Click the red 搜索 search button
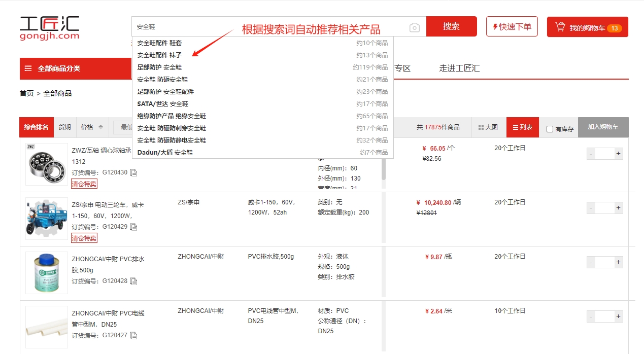This screenshot has height=354, width=644. pyautogui.click(x=451, y=26)
